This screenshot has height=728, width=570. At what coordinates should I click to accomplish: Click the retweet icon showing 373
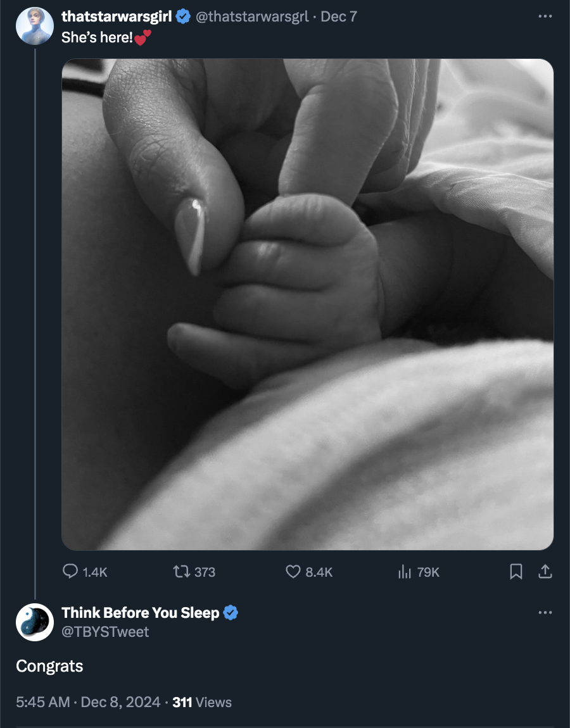[x=181, y=571]
